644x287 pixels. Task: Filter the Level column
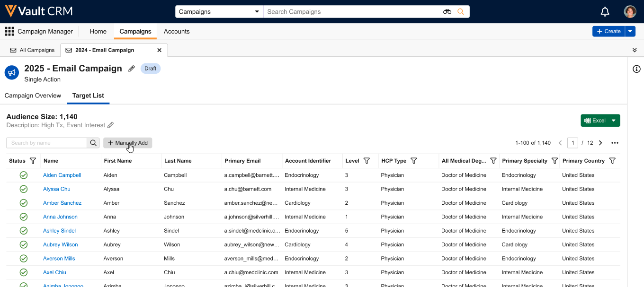[367, 161]
